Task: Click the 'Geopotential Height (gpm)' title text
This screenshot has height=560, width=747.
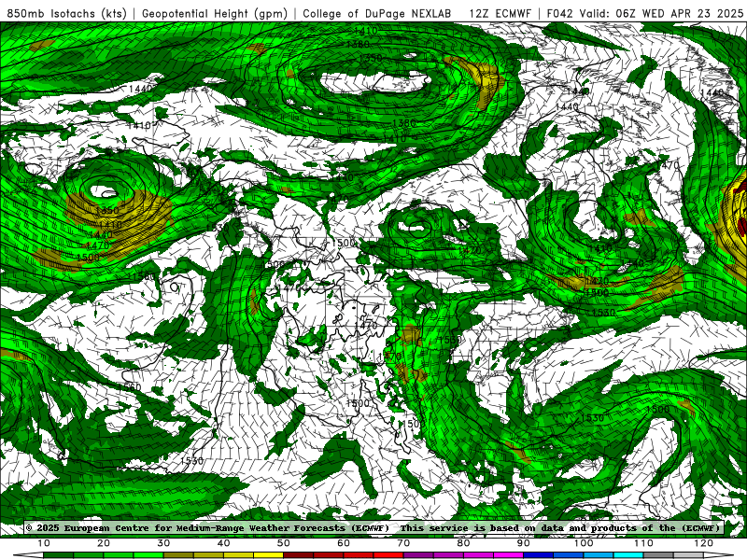Action: click(x=215, y=14)
